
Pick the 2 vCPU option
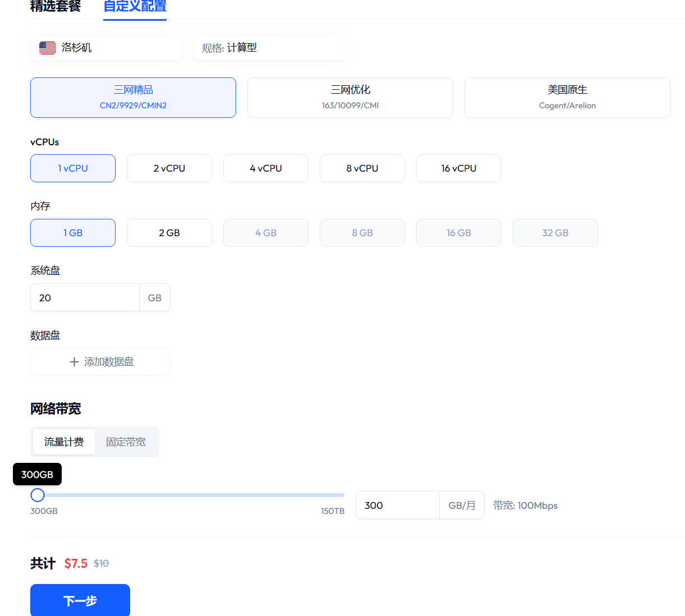(169, 168)
